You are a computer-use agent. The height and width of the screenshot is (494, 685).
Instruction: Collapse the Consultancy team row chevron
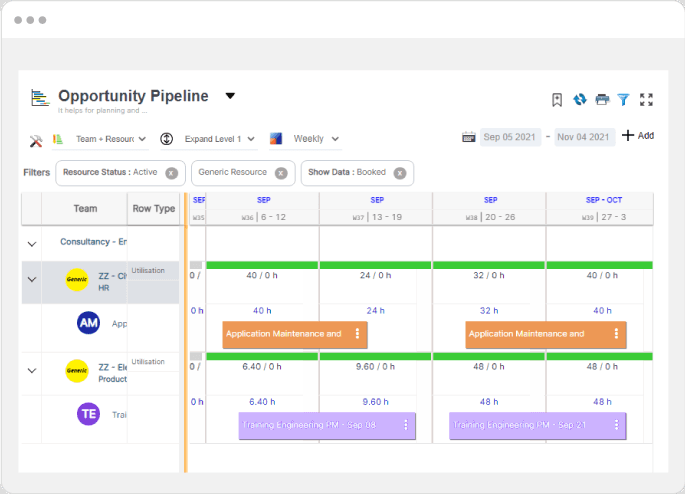(31, 243)
